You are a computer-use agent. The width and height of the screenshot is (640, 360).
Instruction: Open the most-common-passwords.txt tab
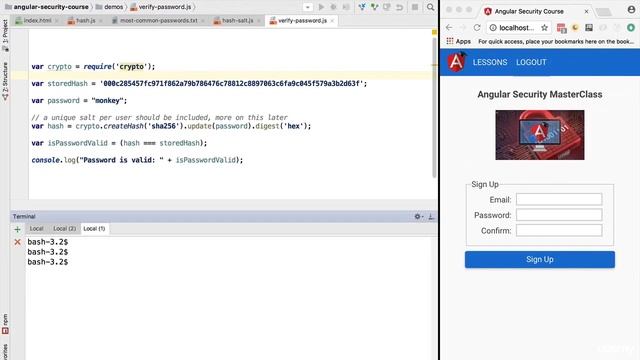coord(158,20)
